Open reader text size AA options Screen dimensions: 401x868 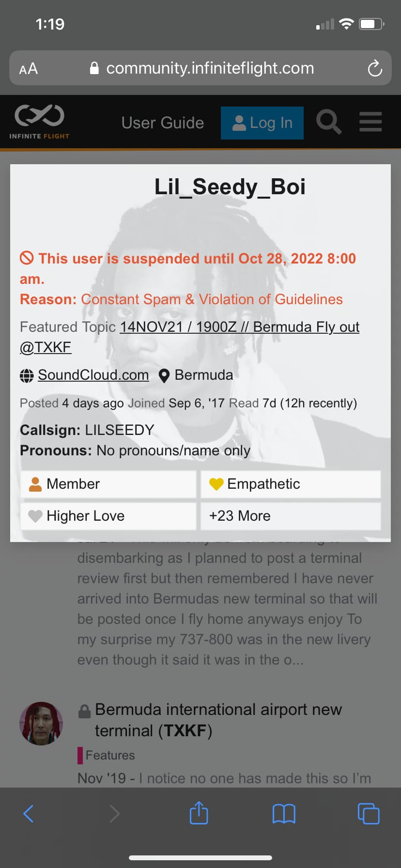click(29, 68)
